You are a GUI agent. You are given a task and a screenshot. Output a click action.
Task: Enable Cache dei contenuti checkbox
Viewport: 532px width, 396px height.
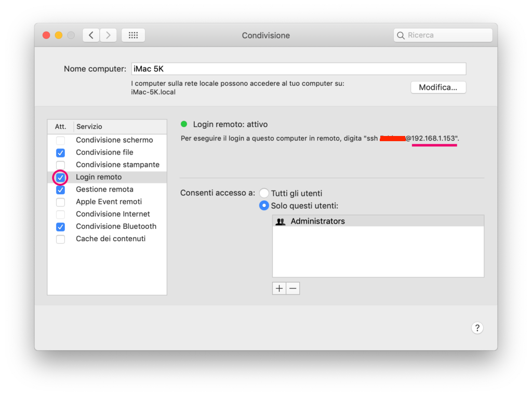pyautogui.click(x=61, y=239)
